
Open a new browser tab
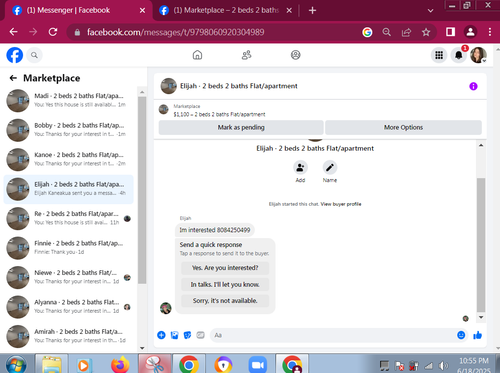click(312, 10)
